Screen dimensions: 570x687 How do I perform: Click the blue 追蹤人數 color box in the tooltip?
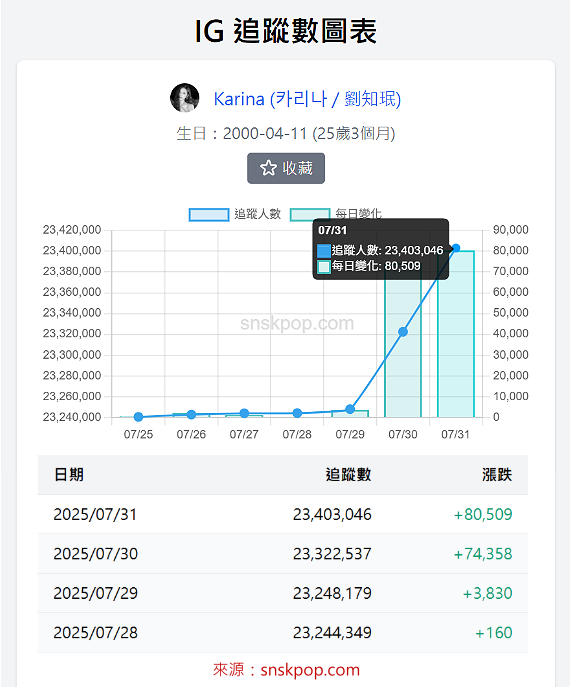point(324,251)
